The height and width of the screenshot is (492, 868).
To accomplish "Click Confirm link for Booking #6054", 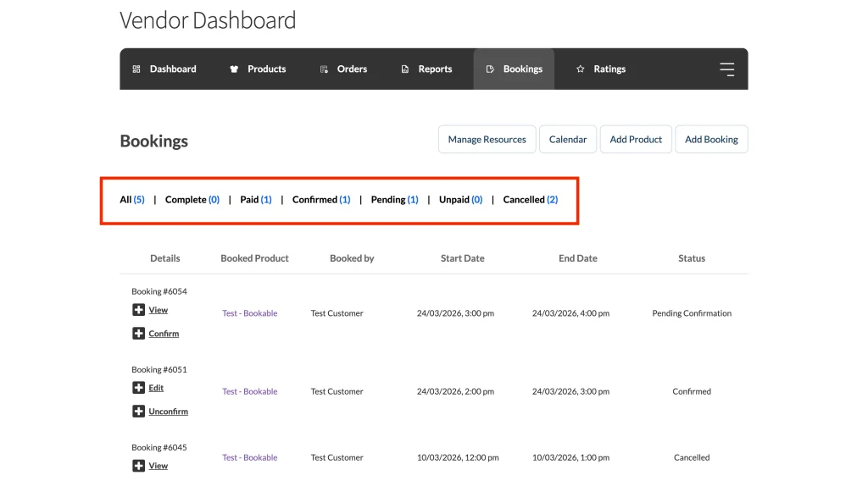I will point(164,334).
